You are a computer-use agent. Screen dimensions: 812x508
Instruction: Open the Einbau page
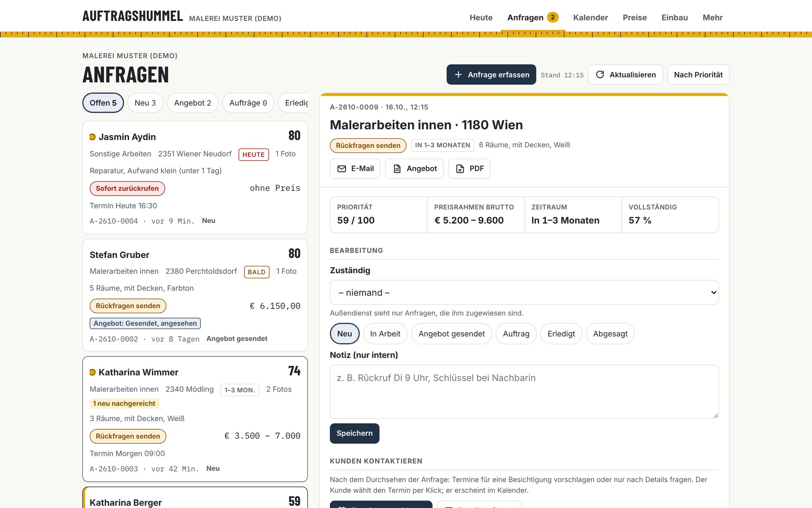675,17
